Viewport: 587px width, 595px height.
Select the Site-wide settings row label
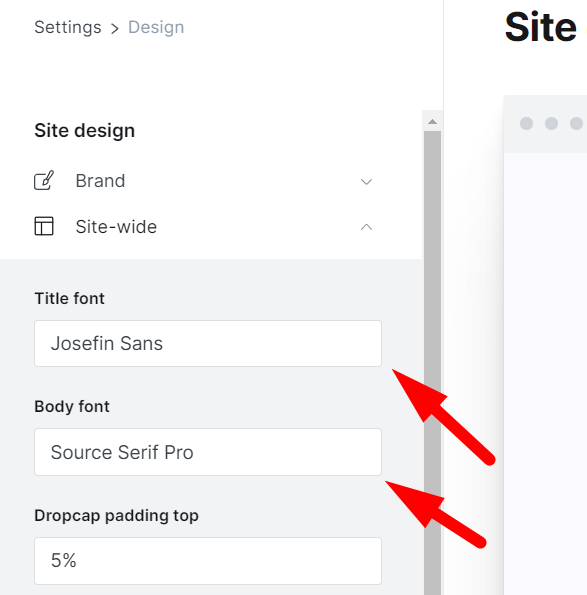[116, 227]
